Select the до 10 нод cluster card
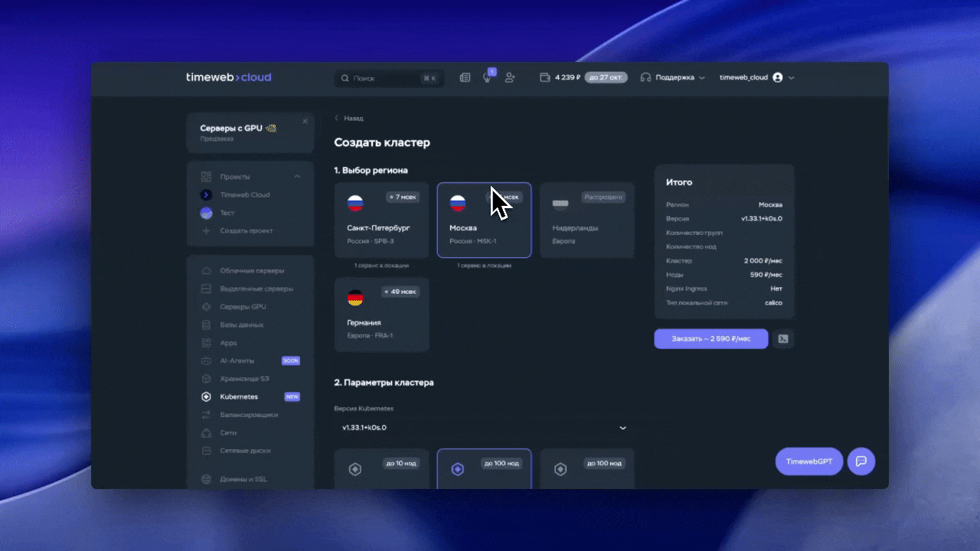 point(381,468)
